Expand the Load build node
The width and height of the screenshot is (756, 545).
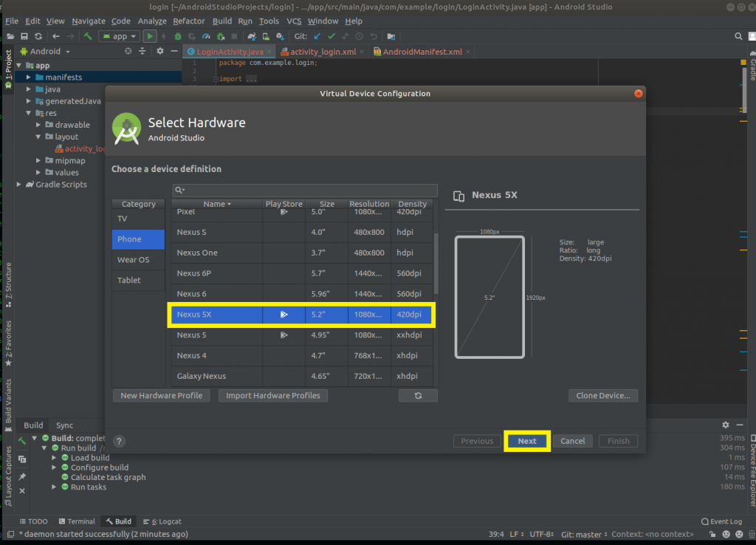point(54,458)
